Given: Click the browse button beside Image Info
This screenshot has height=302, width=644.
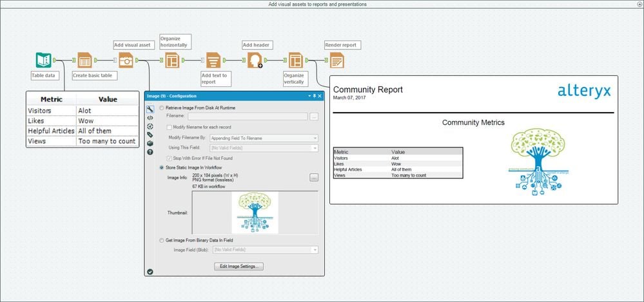Looking at the screenshot, I should (314, 178).
